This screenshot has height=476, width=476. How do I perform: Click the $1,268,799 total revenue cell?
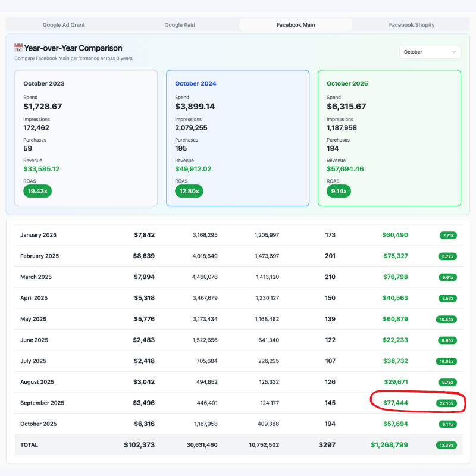(x=389, y=445)
